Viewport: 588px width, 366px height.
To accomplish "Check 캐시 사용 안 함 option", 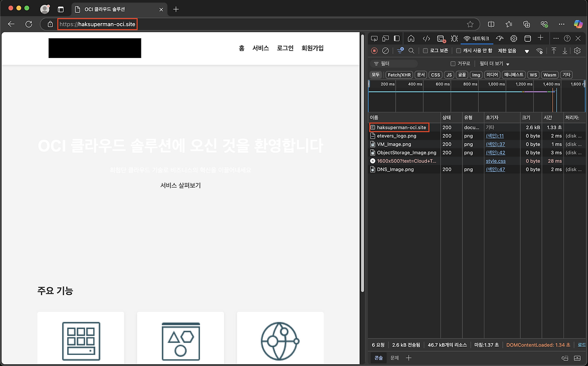I will pos(458,51).
